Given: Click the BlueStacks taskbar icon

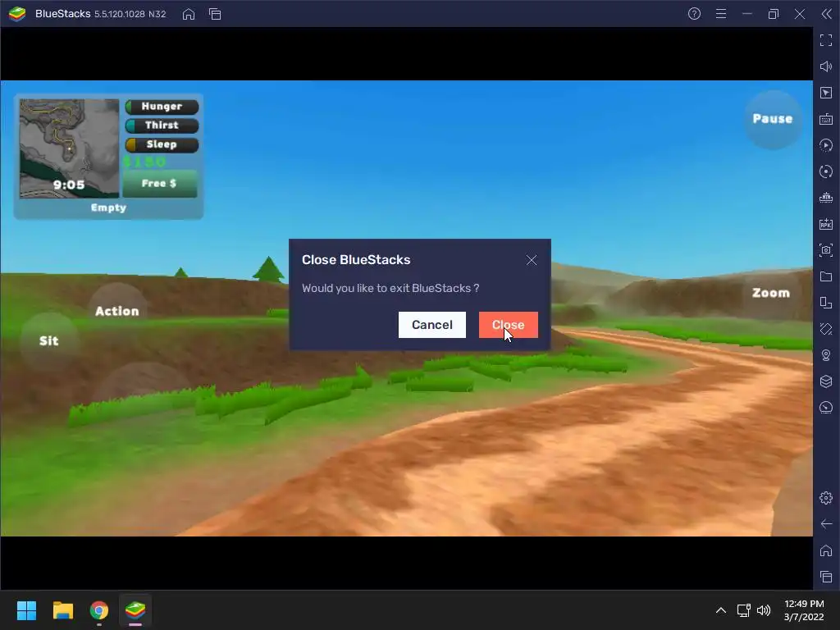Looking at the screenshot, I should pos(135,610).
